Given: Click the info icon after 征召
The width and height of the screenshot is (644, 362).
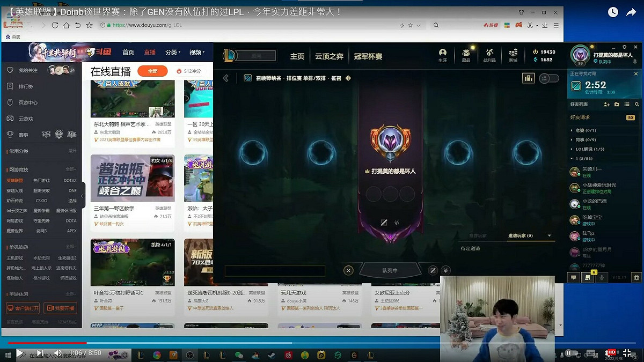Looking at the screenshot, I should coord(348,78).
